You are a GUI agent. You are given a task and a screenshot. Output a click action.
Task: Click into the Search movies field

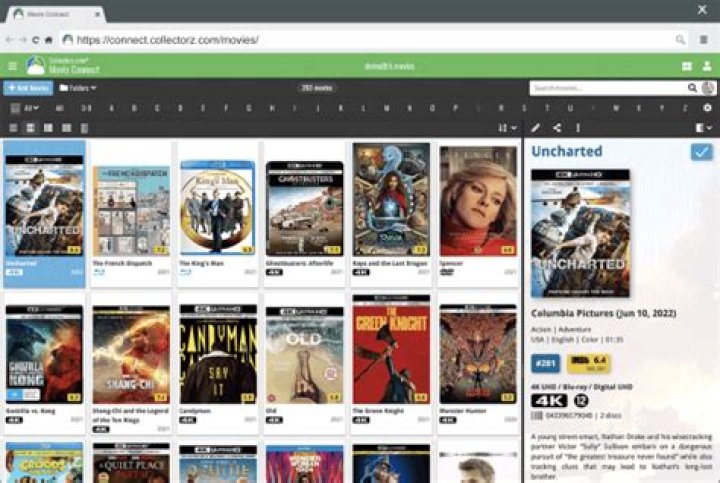(x=608, y=88)
